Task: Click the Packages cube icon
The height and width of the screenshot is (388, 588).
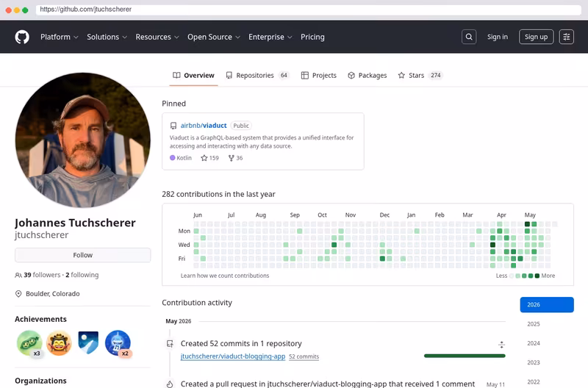Action: (x=351, y=76)
